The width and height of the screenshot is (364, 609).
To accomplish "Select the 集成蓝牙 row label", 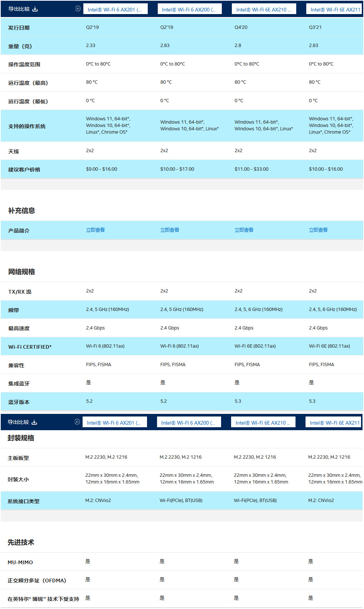I will pos(19,384).
